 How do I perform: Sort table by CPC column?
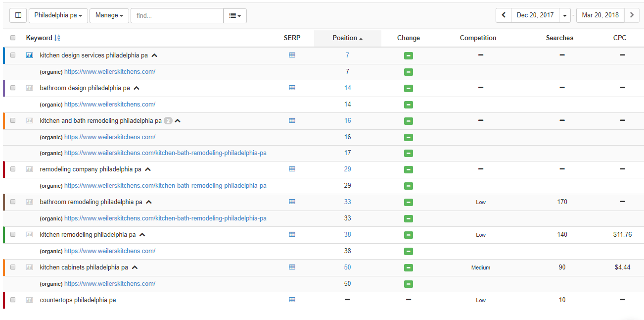(x=620, y=38)
